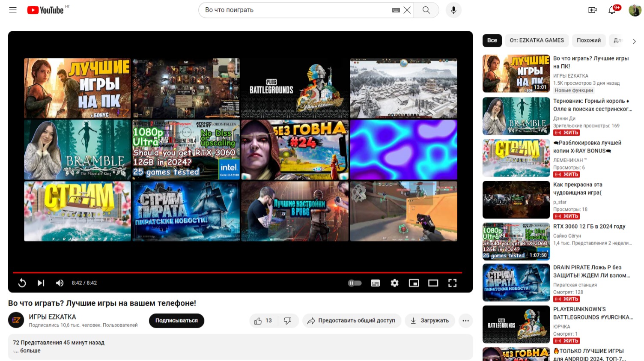Open sidebar PLAYERUNKNOWN'S BATTLEGROUNDS #YURCHKA video
Screen dimensions: 644x361
(x=593, y=313)
